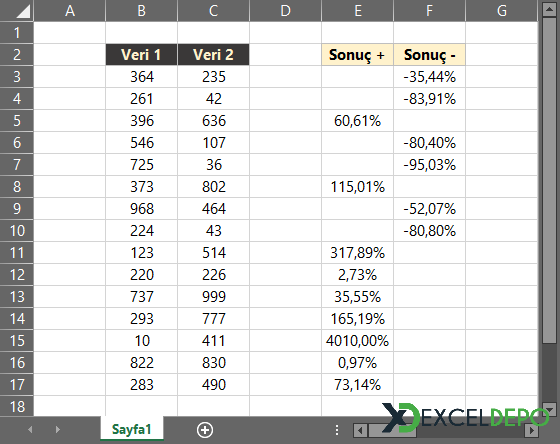Select row 15 header
Screen dimensions: 560x444
click(x=17, y=341)
